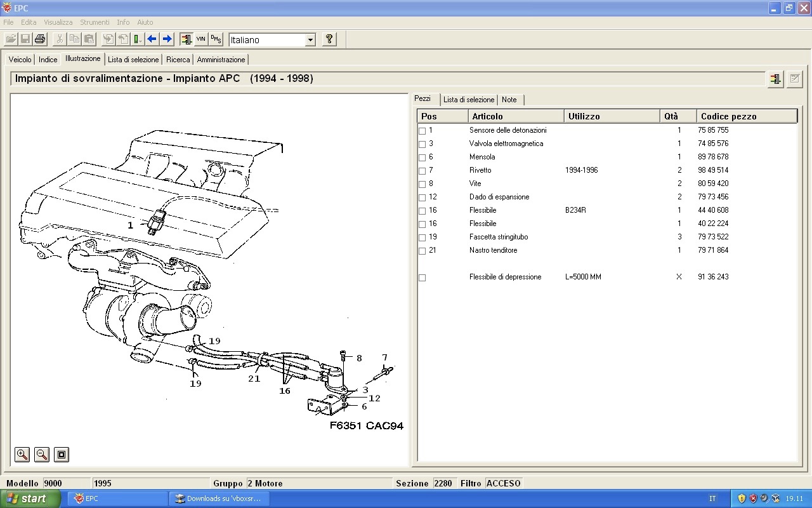
Task: Click the model year field showing 1995
Action: [x=150, y=483]
